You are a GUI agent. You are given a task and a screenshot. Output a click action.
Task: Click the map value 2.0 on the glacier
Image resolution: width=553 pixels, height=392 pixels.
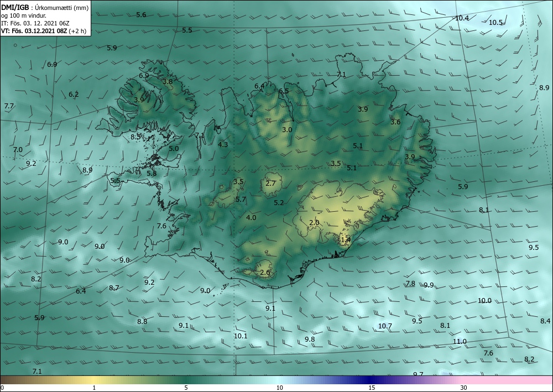[x=314, y=223]
